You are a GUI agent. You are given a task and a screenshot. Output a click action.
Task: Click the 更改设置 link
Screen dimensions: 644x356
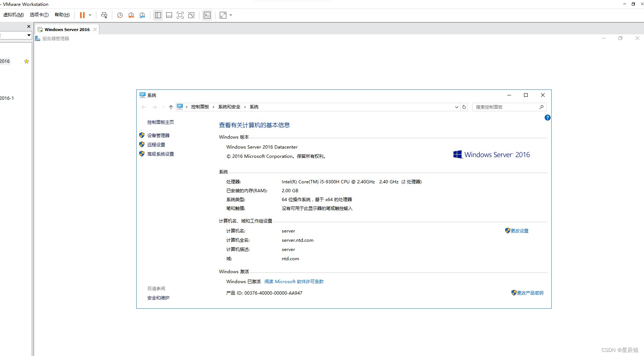(520, 231)
